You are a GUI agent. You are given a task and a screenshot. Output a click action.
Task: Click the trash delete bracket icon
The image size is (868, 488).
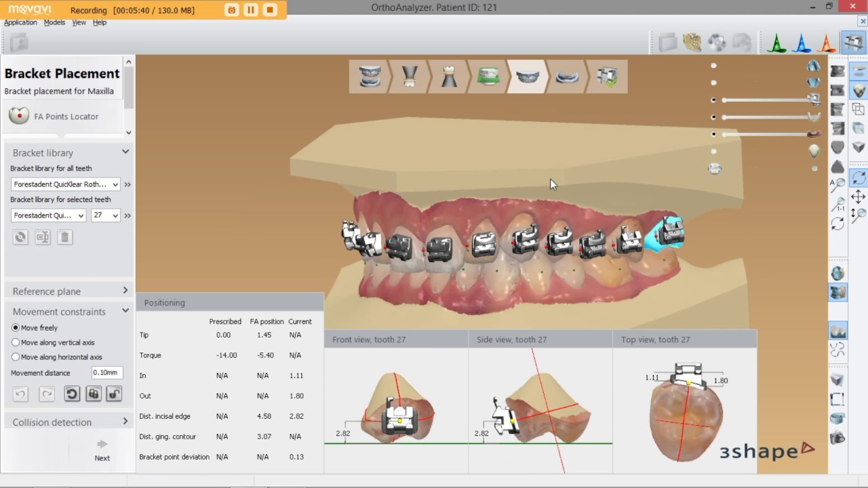(64, 237)
